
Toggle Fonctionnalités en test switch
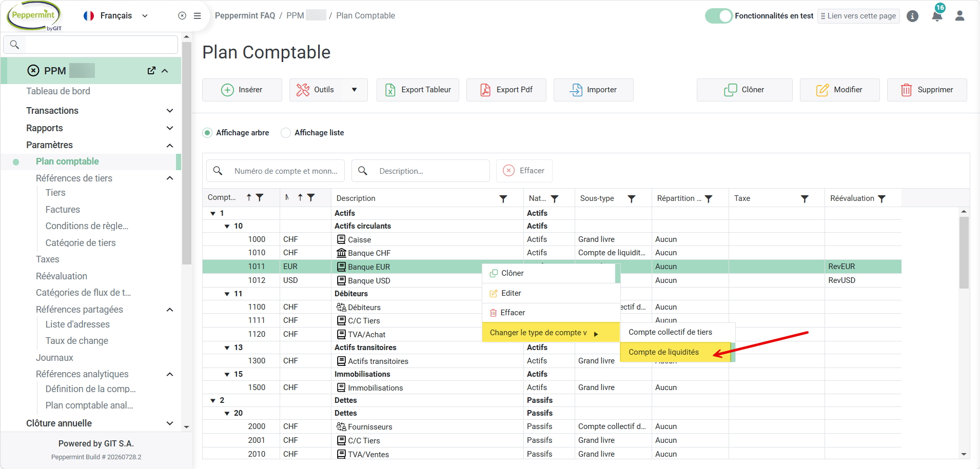coord(718,16)
